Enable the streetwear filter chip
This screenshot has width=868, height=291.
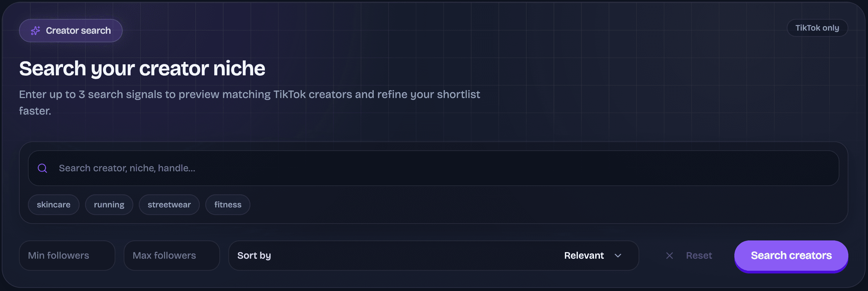click(169, 204)
